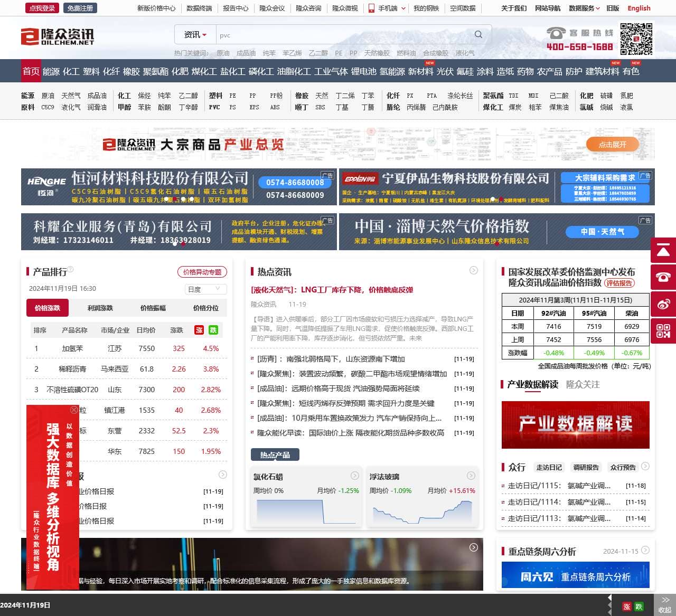Select the 众行预告 tab
Image resolution: width=676 pixels, height=616 pixels.
click(623, 467)
